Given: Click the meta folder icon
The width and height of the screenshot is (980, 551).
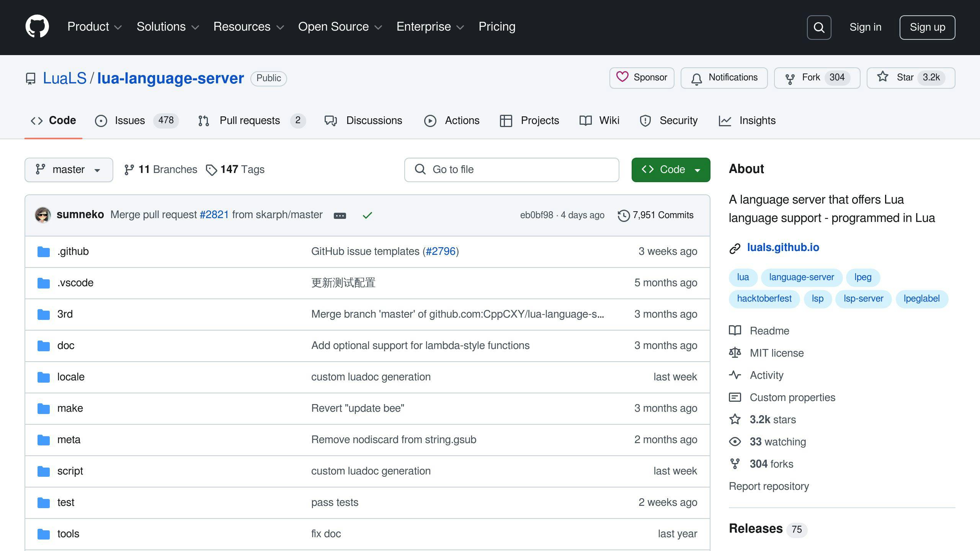Looking at the screenshot, I should tap(44, 440).
